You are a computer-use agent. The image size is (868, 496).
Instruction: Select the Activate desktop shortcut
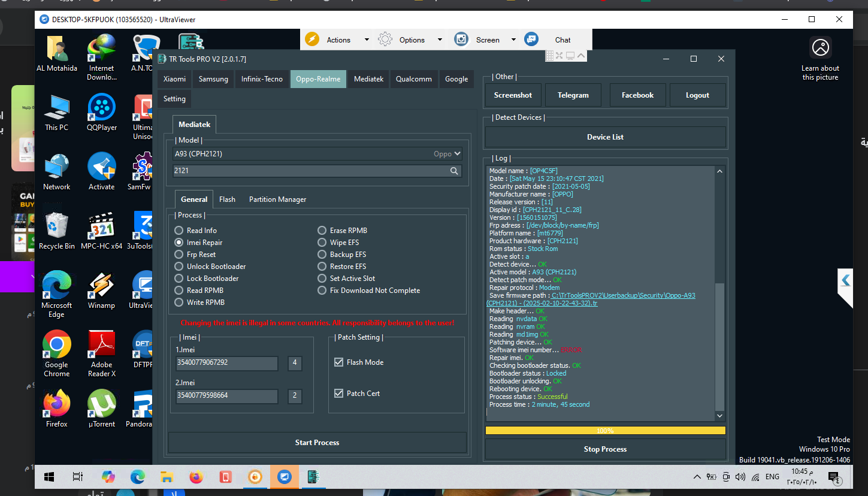pyautogui.click(x=102, y=172)
